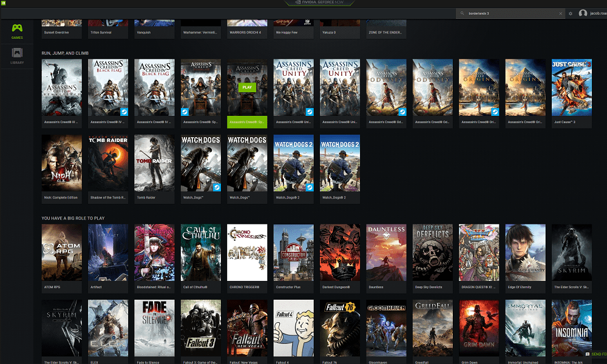This screenshot has height=364, width=607.
Task: Select the Constructor Plus cover
Action: coord(293,252)
